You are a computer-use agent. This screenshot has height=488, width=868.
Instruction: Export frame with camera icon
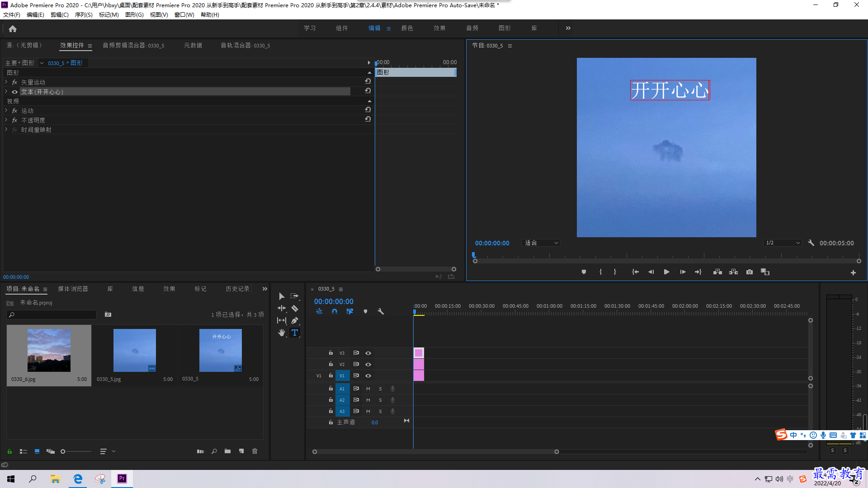tap(750, 272)
